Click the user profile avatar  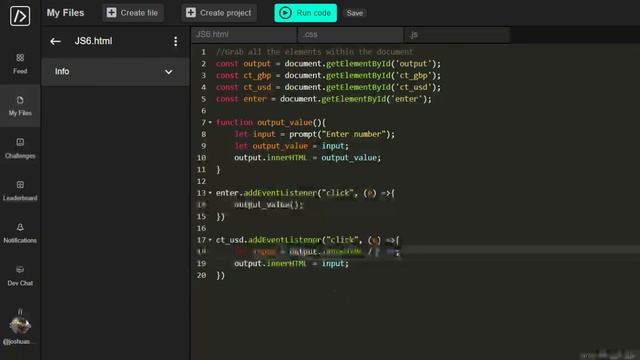click(x=20, y=326)
